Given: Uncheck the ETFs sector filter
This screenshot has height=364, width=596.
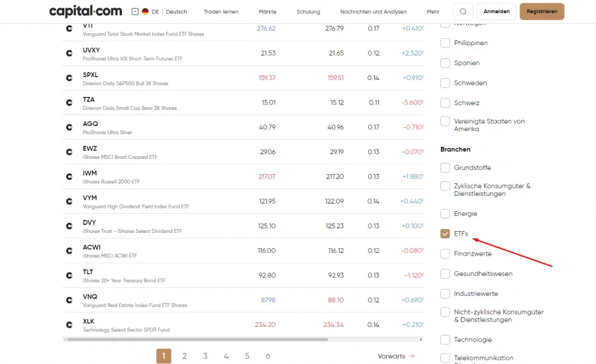Looking at the screenshot, I should pyautogui.click(x=445, y=234).
